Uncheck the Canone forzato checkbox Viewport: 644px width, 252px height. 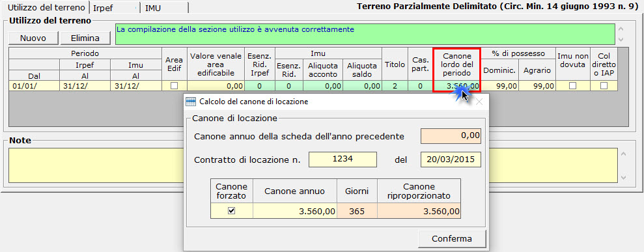232,211
